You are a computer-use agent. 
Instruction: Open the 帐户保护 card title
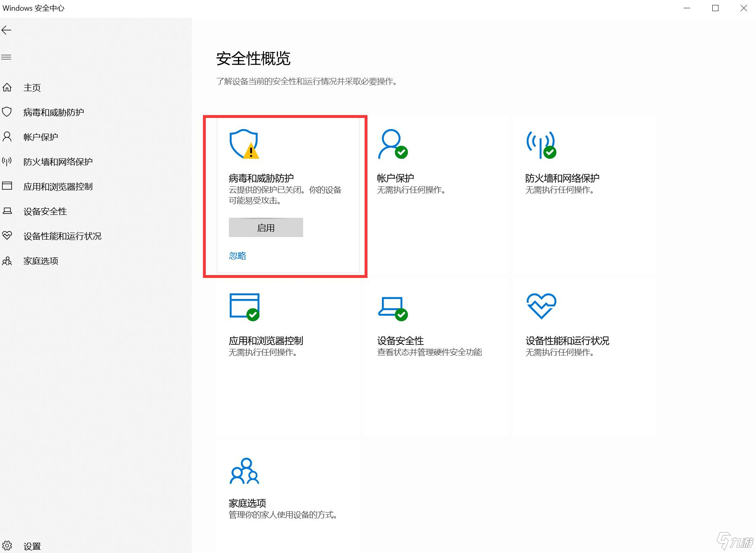[395, 178]
